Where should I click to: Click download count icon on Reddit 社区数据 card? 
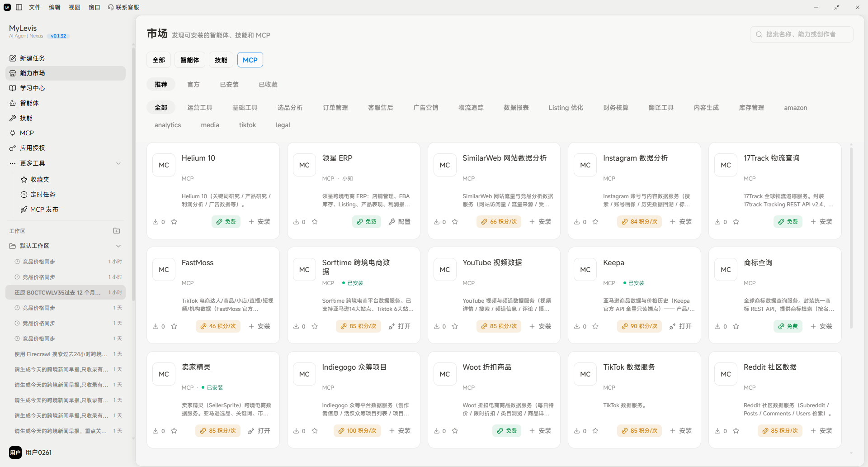pos(717,431)
